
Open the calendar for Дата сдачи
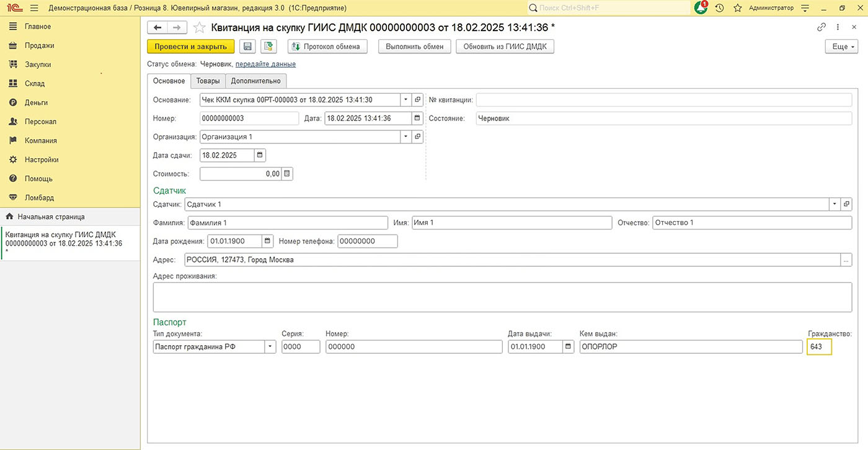click(x=260, y=155)
